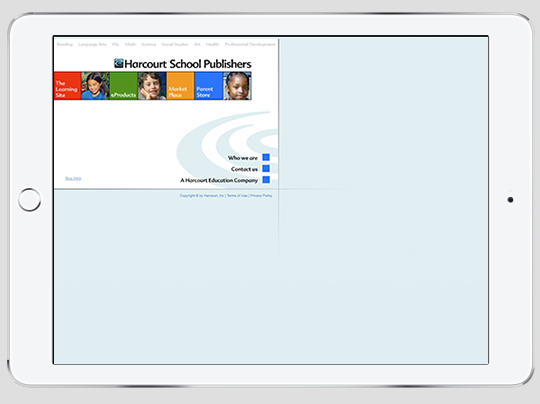Open the green eProducts tile
The height and width of the screenshot is (404, 540).
(x=124, y=86)
